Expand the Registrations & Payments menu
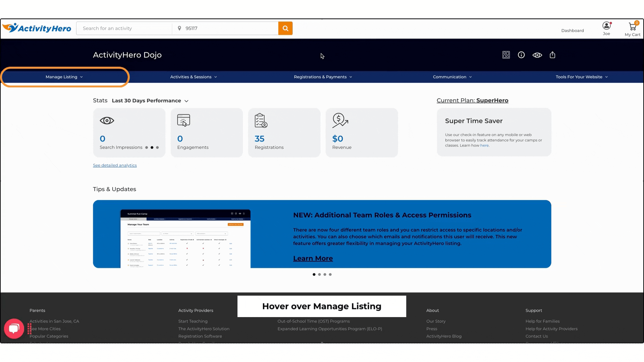Viewport: 644px width, 362px height. pos(323,76)
